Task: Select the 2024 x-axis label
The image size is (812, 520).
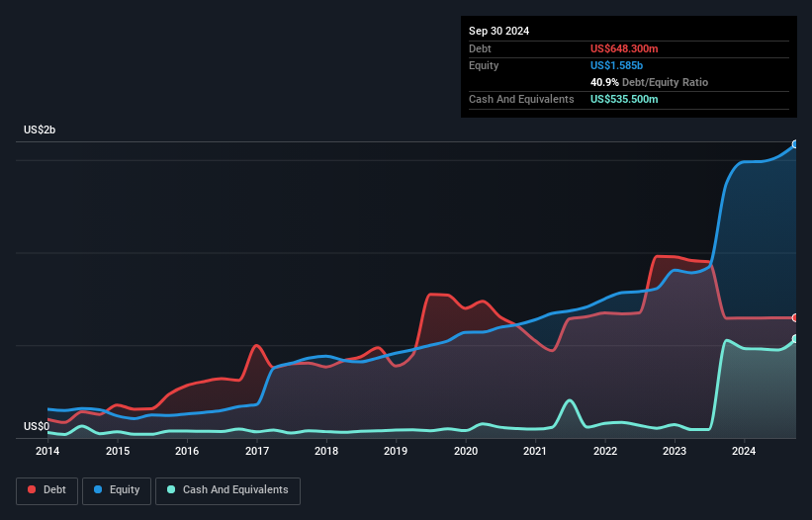Action: click(744, 451)
